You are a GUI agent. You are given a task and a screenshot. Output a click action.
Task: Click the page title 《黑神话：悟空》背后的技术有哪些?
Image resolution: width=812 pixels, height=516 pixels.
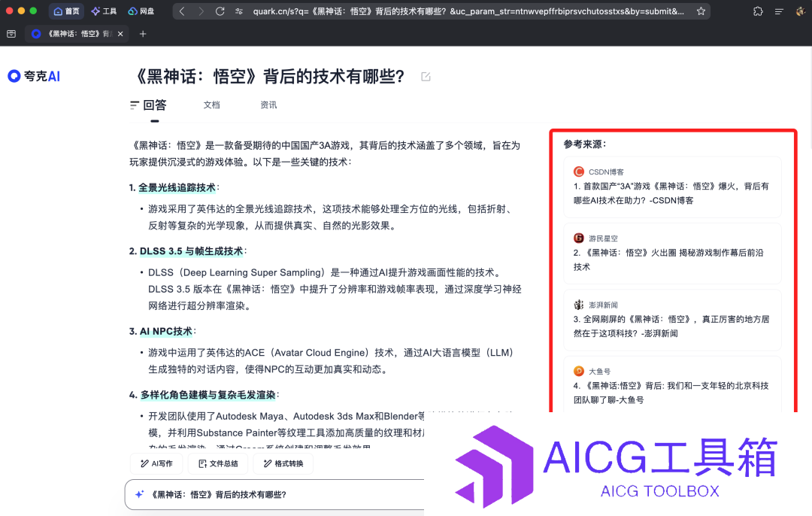point(269,77)
